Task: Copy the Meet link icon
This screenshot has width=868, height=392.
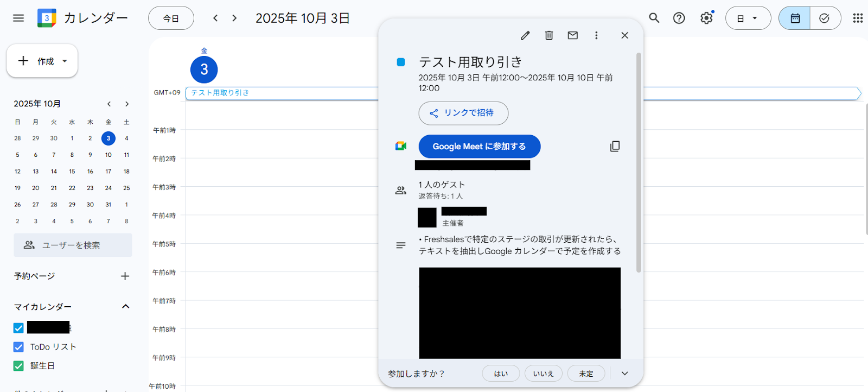Action: click(x=615, y=146)
